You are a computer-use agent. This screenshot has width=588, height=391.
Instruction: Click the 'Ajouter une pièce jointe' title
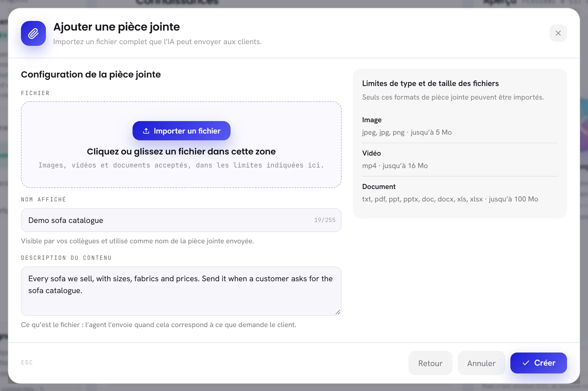pyautogui.click(x=116, y=27)
